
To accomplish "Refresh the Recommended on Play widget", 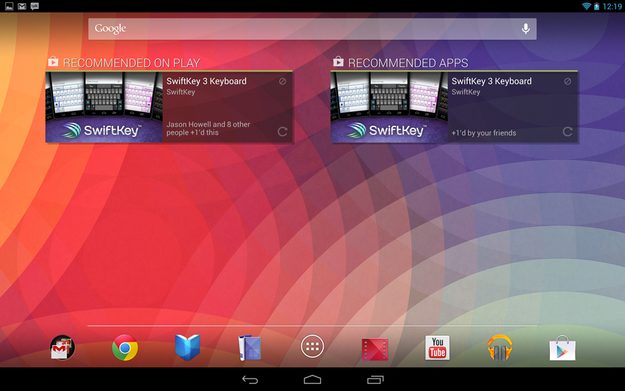I will tap(282, 132).
